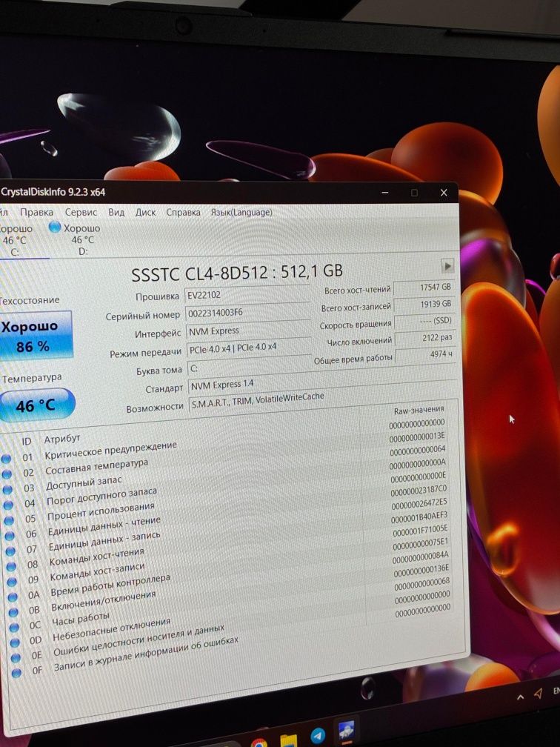Click status circle of row 0E Ошибки целостности
The width and height of the screenshot is (560, 747).
click(x=16, y=657)
